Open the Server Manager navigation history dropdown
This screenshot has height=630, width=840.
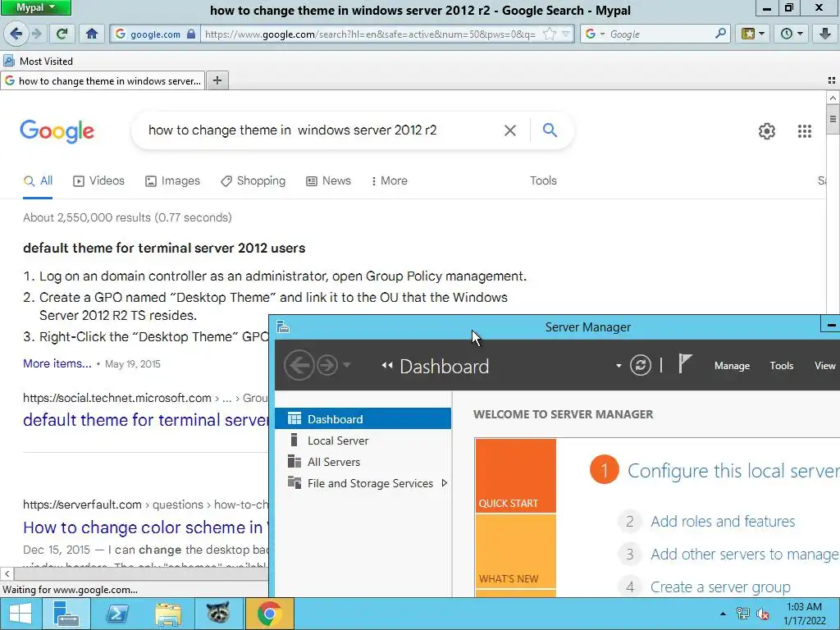(x=347, y=365)
